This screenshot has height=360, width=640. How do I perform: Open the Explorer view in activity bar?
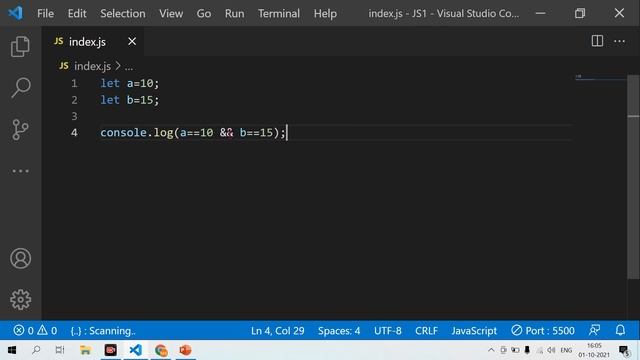[20, 46]
